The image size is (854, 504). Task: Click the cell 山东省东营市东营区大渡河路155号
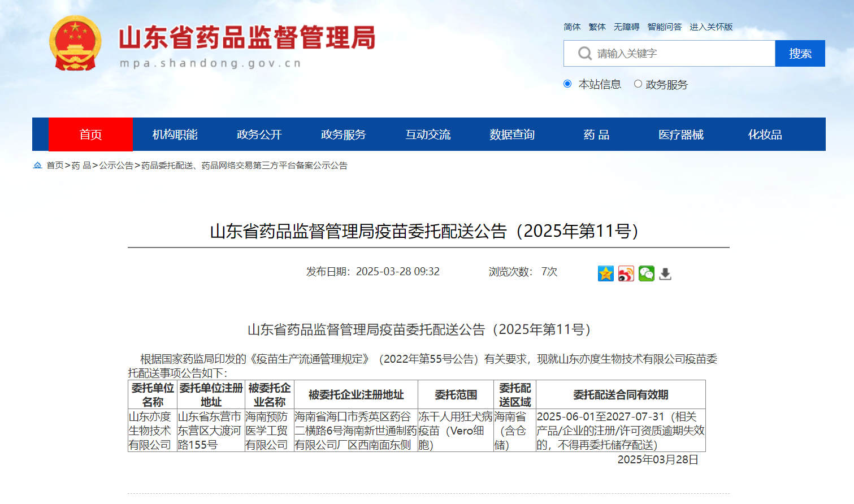coord(210,431)
